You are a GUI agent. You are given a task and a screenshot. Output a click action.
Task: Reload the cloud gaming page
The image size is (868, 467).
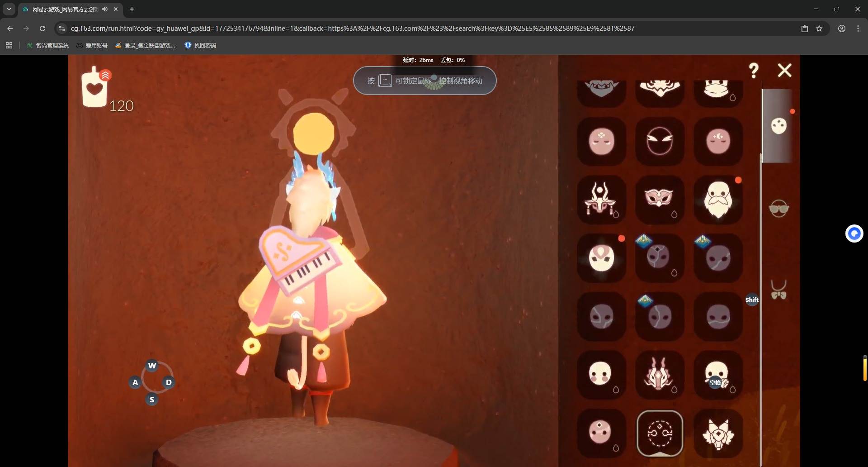tap(42, 29)
